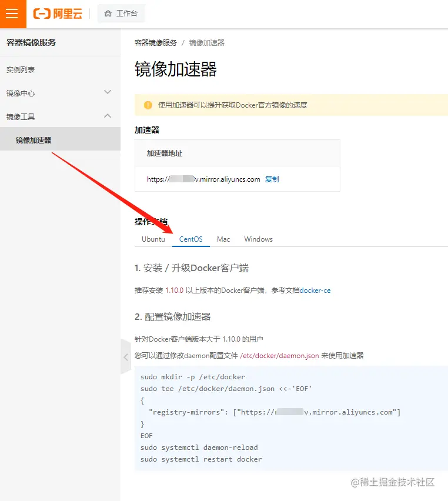Click the '2. 配置镜像加速器' heading

tap(172, 316)
